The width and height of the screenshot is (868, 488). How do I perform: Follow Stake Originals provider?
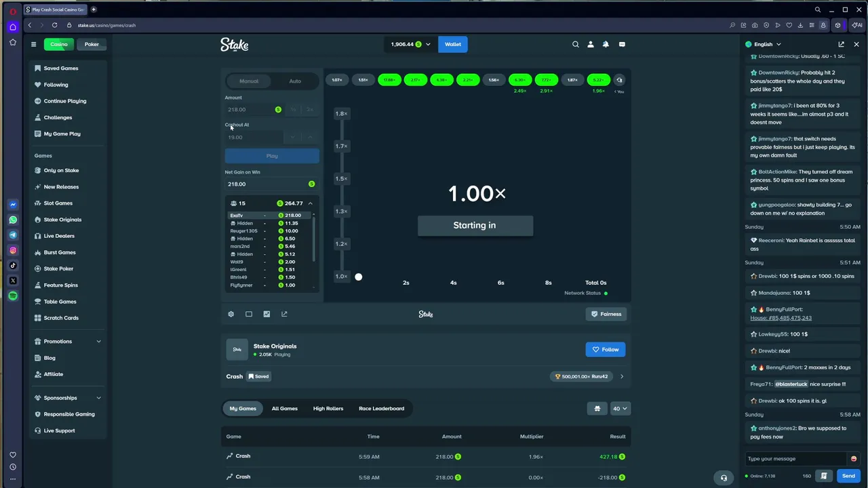(606, 350)
